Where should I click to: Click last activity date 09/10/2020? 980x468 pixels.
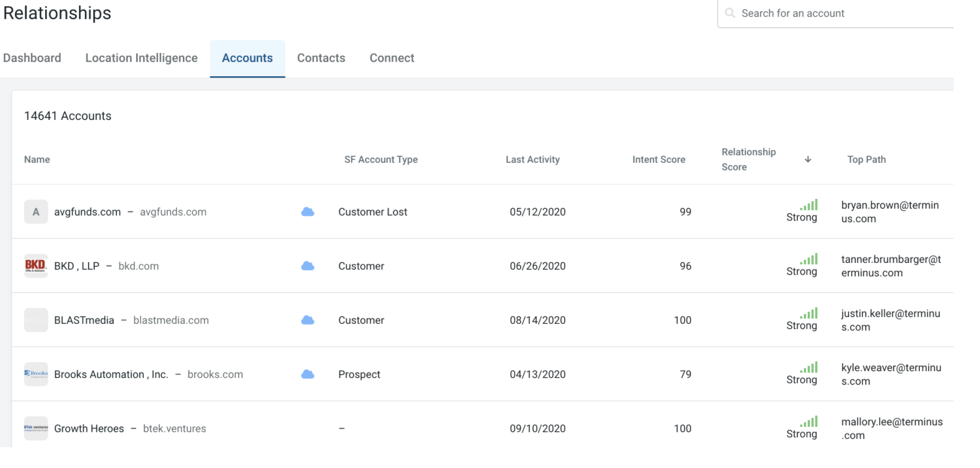537,428
